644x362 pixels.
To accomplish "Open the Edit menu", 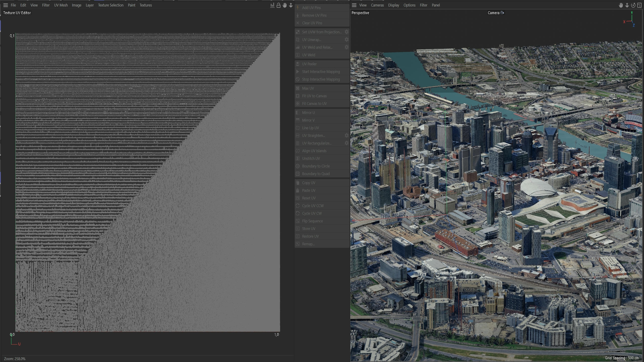I will 23,5.
